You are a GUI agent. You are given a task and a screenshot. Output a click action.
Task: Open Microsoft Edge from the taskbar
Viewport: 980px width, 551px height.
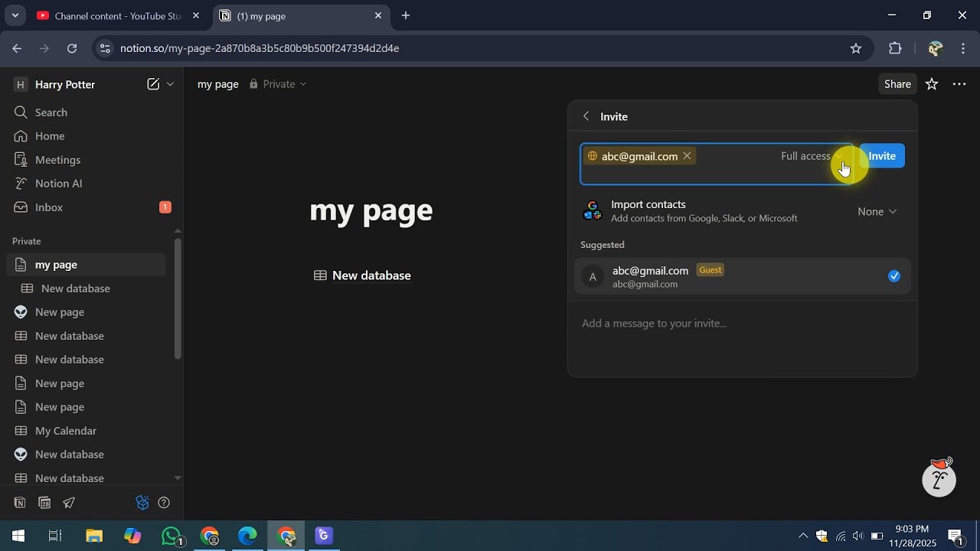(x=247, y=536)
